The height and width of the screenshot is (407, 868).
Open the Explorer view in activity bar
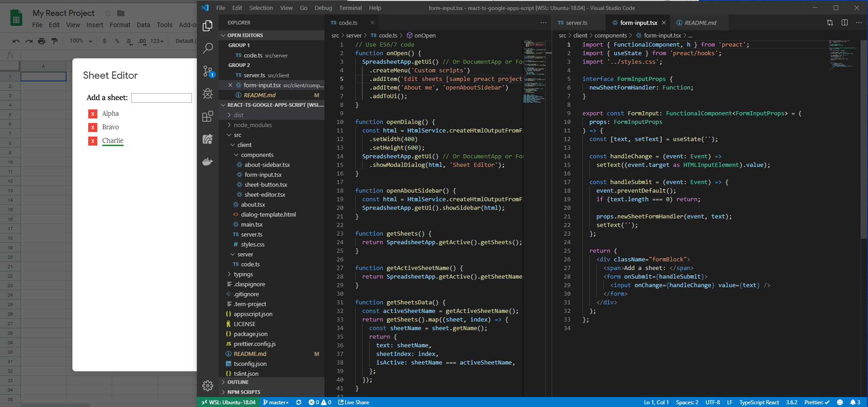tap(208, 26)
